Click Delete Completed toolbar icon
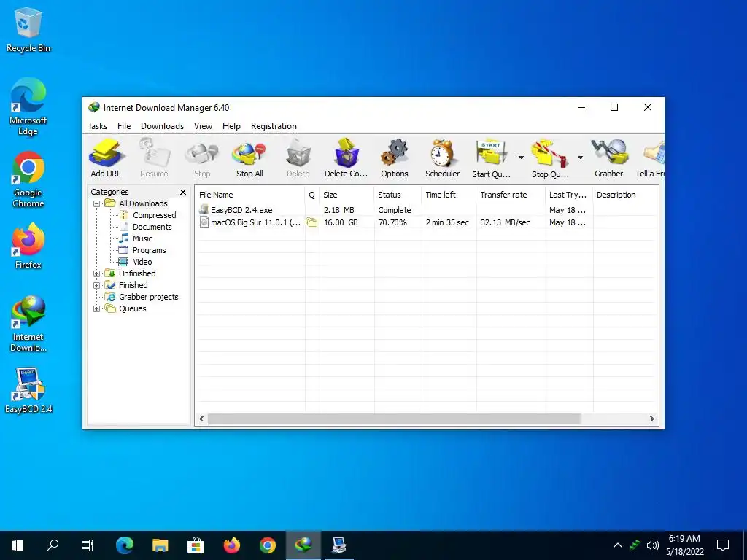This screenshot has height=560, width=747. 347,158
